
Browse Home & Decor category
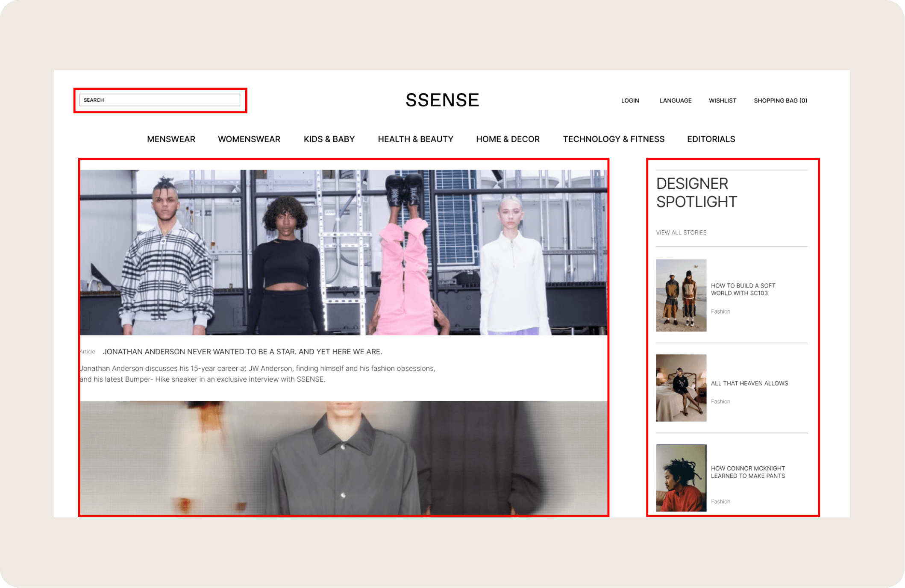(x=508, y=139)
